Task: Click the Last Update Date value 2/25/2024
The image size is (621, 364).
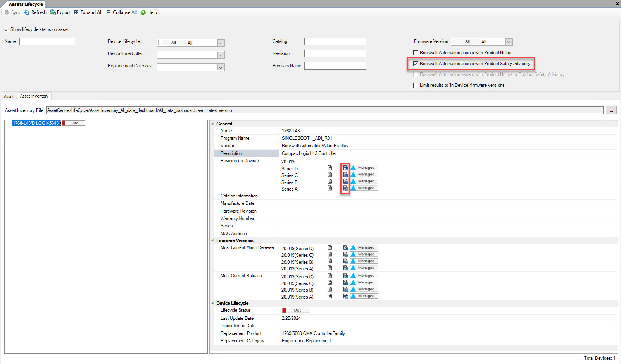Action: tap(291, 318)
